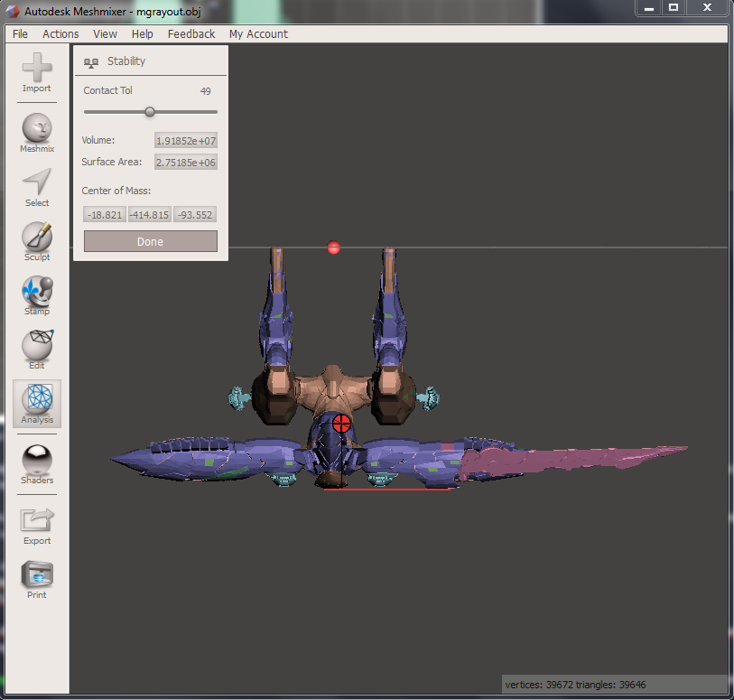734x700 pixels.
Task: Click the vertices and triangles status readout
Action: point(575,685)
